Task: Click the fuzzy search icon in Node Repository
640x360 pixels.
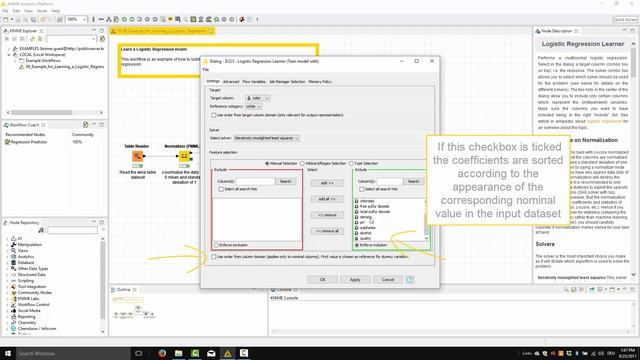Action: [x=41, y=230]
